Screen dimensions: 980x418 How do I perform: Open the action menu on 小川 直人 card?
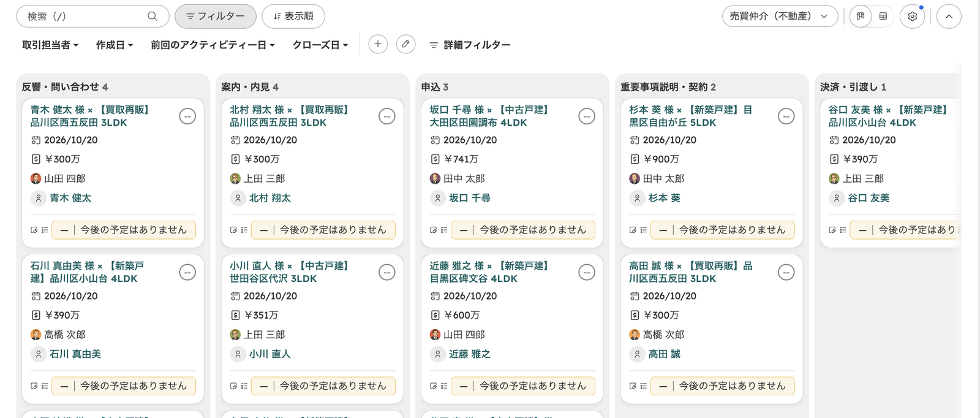(x=387, y=272)
